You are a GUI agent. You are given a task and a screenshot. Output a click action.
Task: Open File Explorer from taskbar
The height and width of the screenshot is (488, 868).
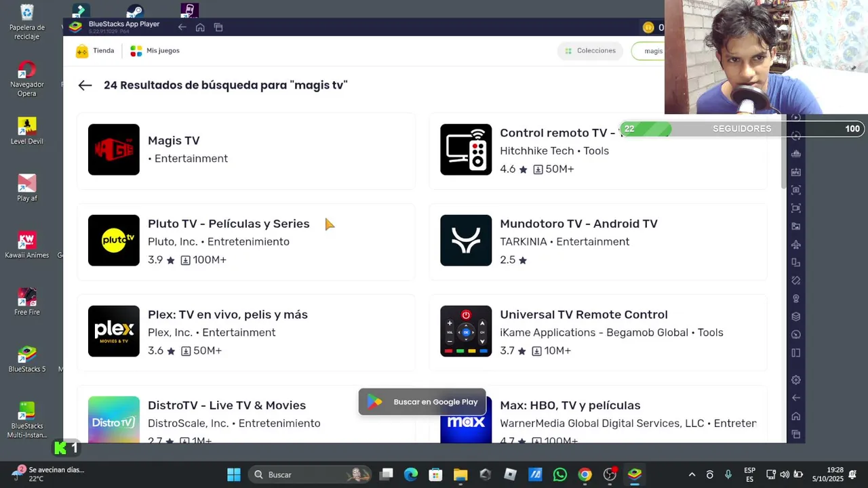click(460, 474)
